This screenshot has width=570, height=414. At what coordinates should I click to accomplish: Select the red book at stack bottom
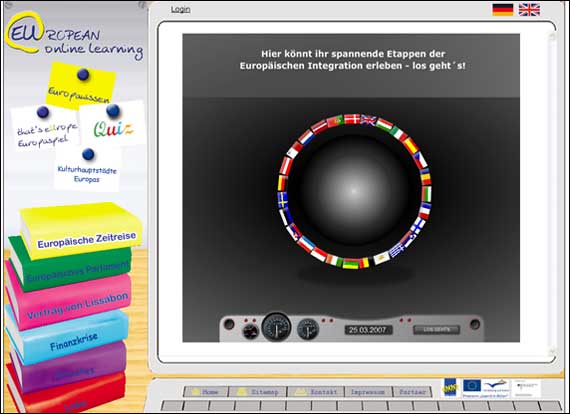(67, 394)
